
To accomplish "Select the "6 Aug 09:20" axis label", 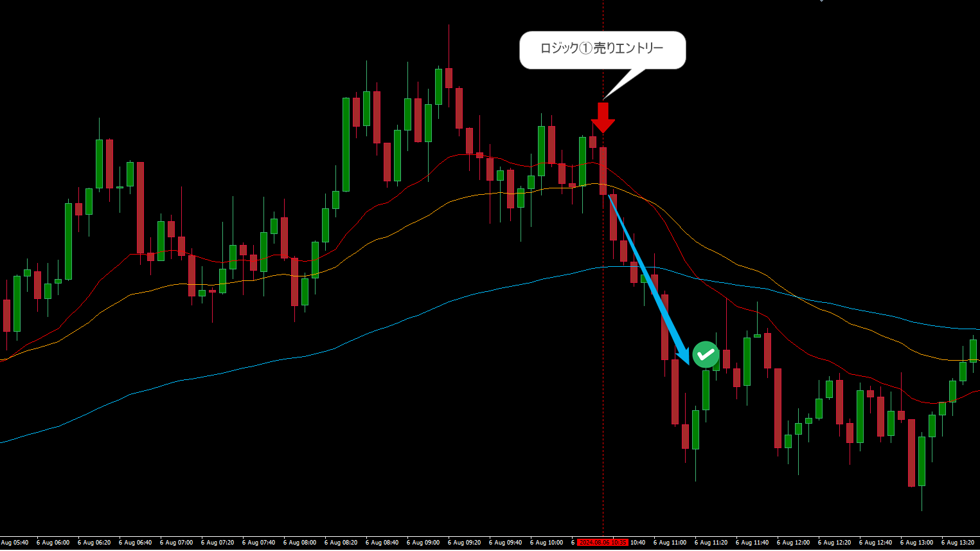I will pos(464,543).
